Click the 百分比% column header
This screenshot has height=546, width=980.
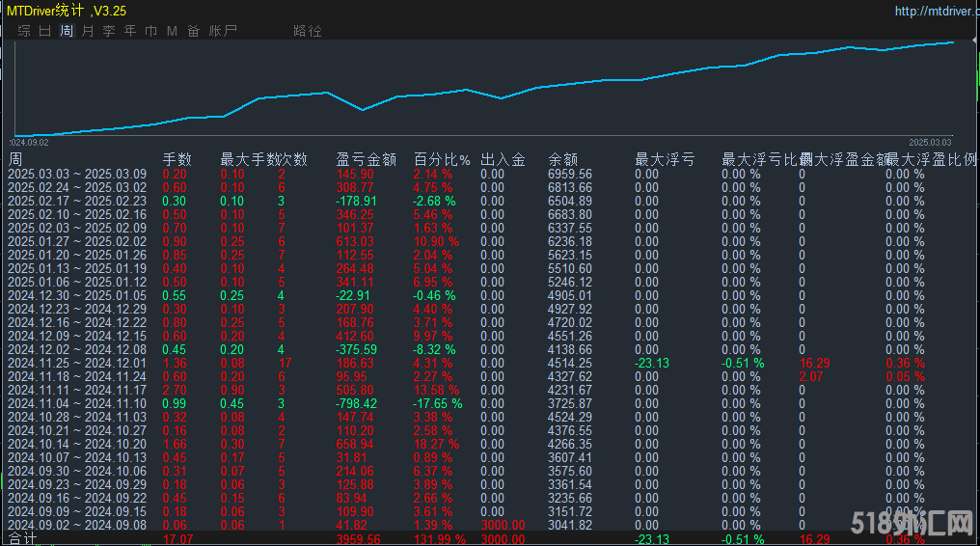pyautogui.click(x=442, y=159)
